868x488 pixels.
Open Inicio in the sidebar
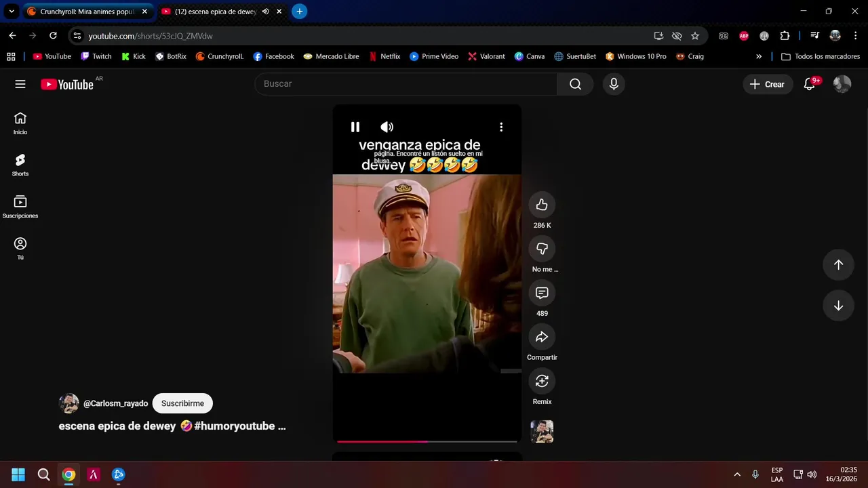pos(20,123)
